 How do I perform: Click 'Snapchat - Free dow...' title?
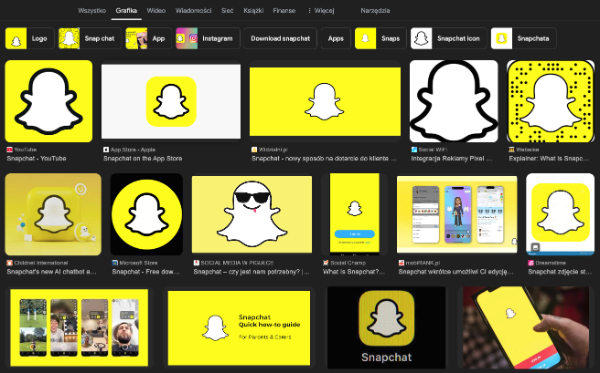tap(146, 272)
